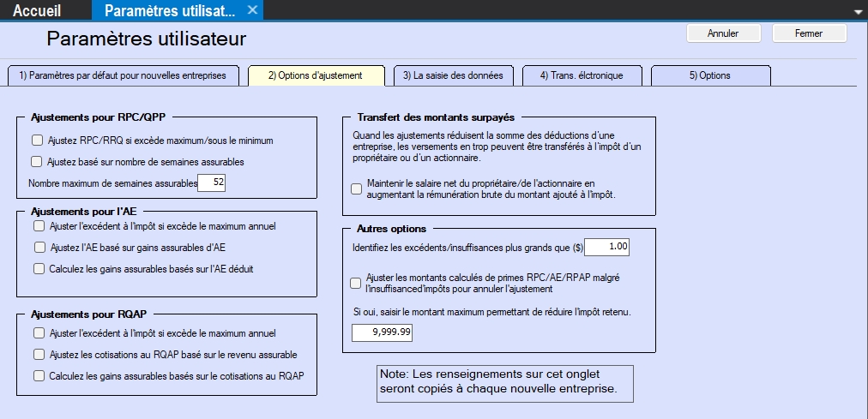Open Paramètres par défaut pour nouvelles entreprises tab

[x=123, y=75]
